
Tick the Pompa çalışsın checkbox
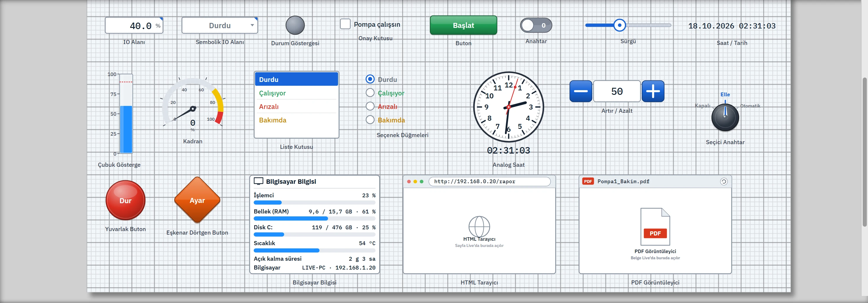coord(345,24)
